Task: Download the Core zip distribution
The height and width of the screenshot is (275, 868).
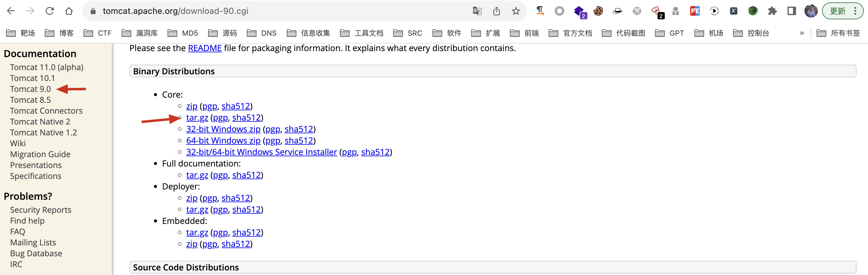Action: [192, 106]
